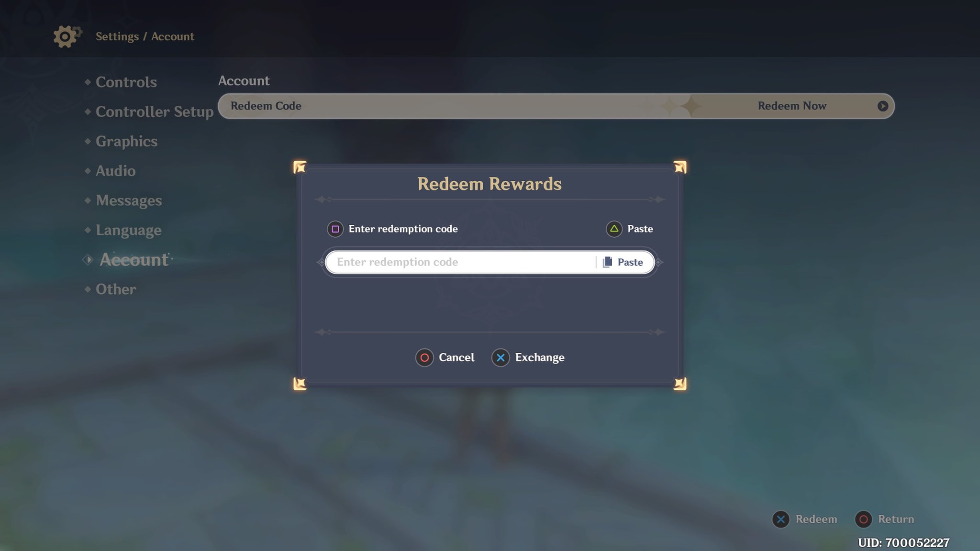Switch to Audio settings
Image resolution: width=980 pixels, height=551 pixels.
tap(115, 171)
